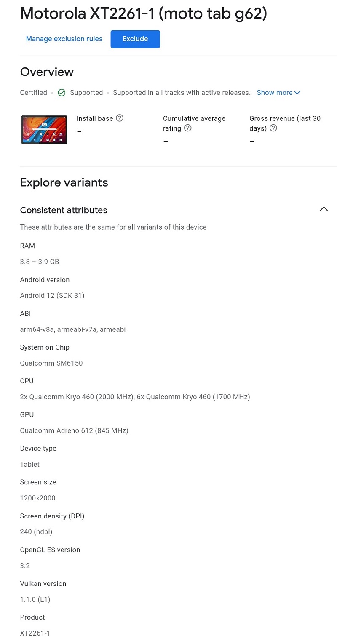Click the Consistent attributes heading
This screenshot has width=337, height=644.
coord(64,210)
